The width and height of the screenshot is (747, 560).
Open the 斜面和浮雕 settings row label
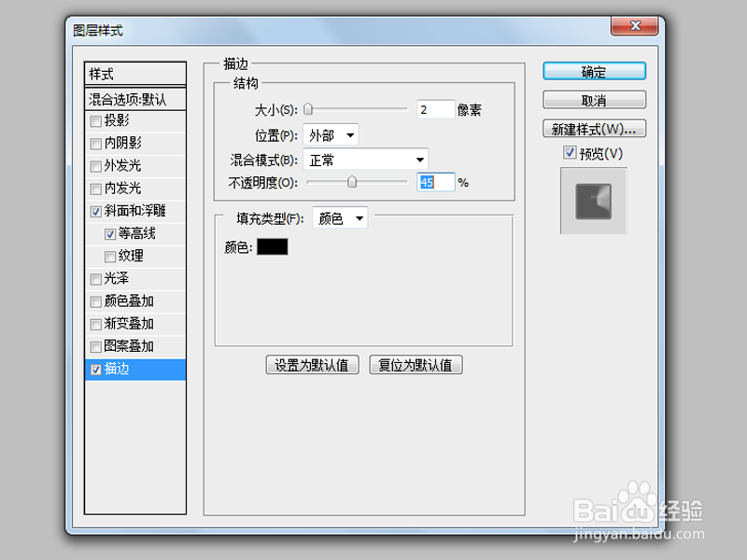(134, 211)
